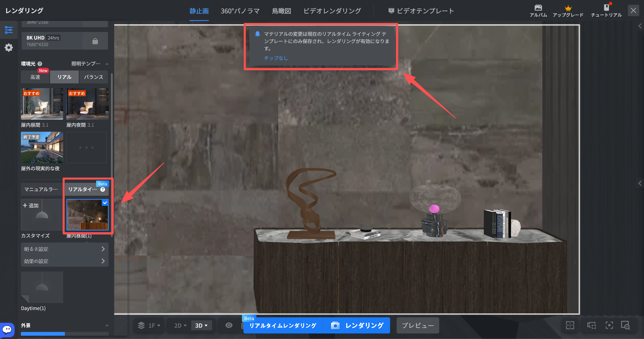Click the help icon on リアルタイ… tab
Viewport: 644px width, 339px height.
click(x=103, y=189)
